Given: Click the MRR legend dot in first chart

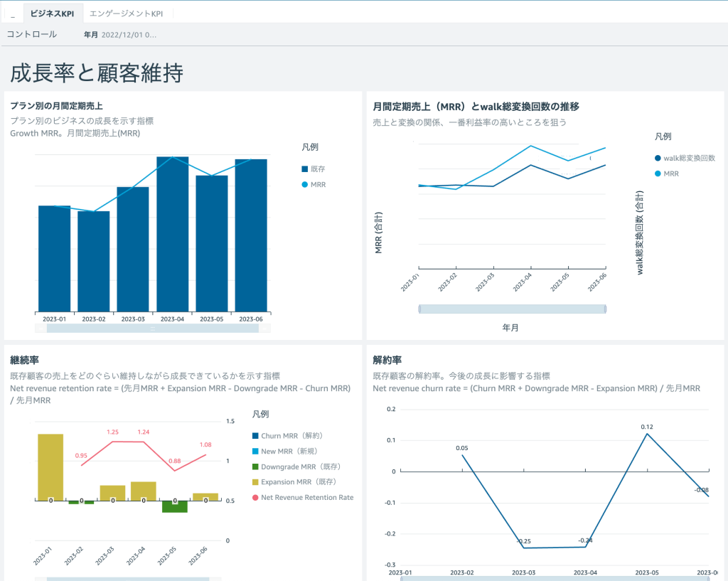Looking at the screenshot, I should (x=304, y=185).
